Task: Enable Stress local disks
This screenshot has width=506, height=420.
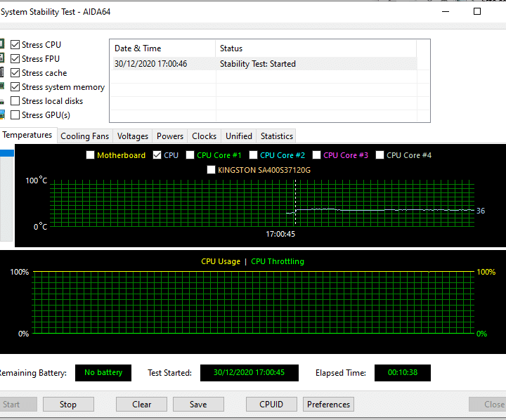Action: tap(15, 101)
